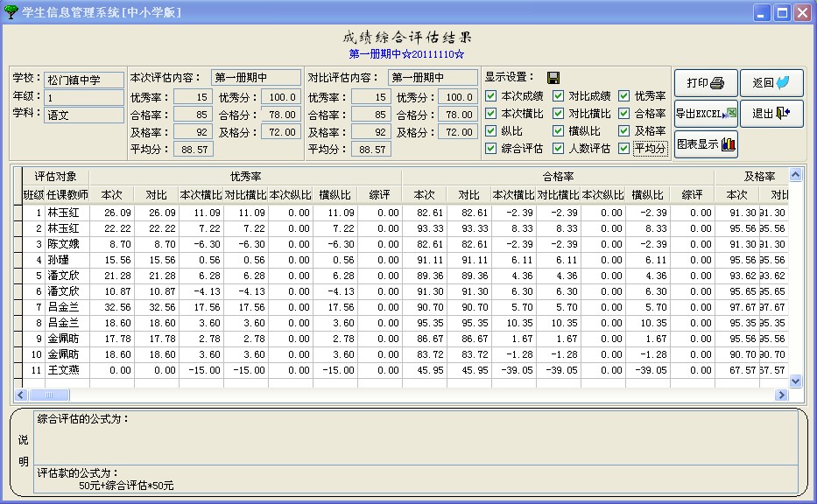This screenshot has width=817, height=504.
Task: Minimize the application window
Action: [x=762, y=12]
